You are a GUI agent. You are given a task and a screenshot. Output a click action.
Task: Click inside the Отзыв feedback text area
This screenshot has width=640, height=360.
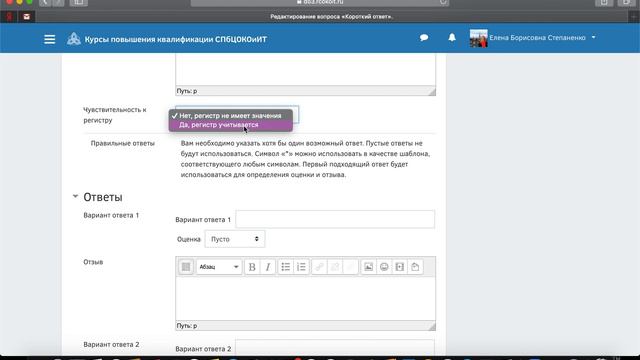305,299
